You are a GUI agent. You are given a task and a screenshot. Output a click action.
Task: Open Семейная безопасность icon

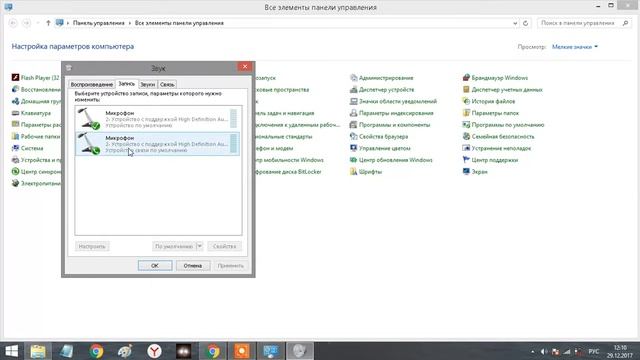[466, 136]
